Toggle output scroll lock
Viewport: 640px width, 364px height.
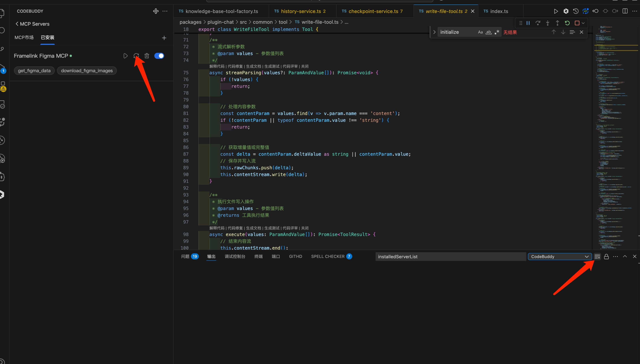coord(606,257)
